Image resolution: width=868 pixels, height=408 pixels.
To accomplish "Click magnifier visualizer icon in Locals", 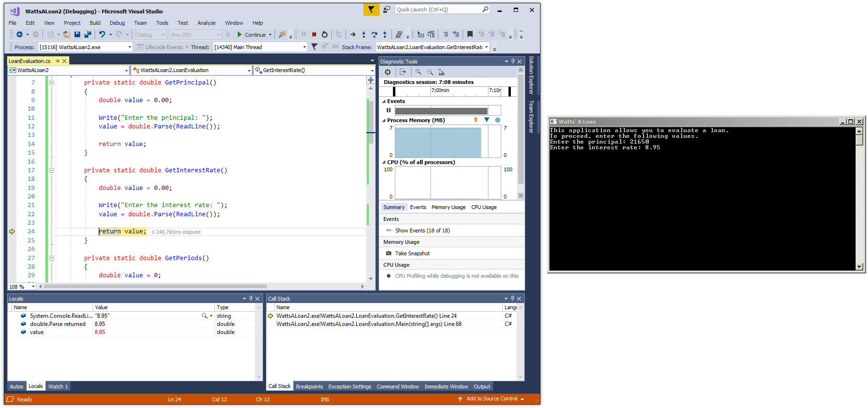I will [204, 316].
